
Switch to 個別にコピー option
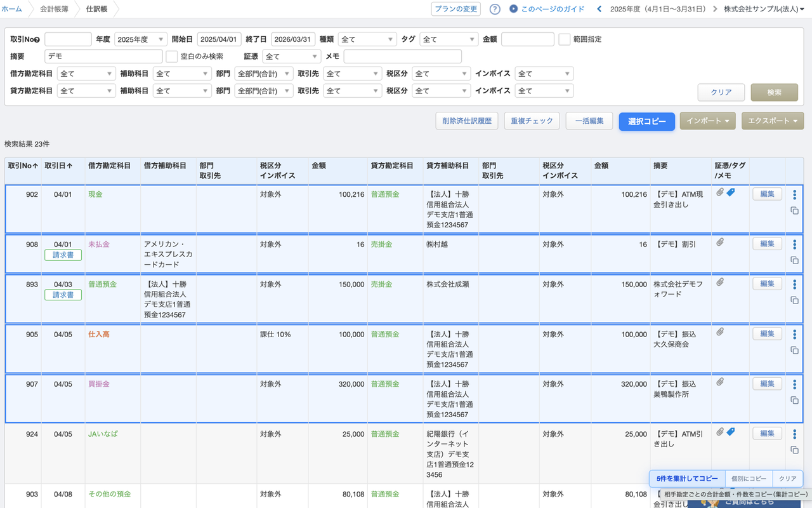(749, 479)
